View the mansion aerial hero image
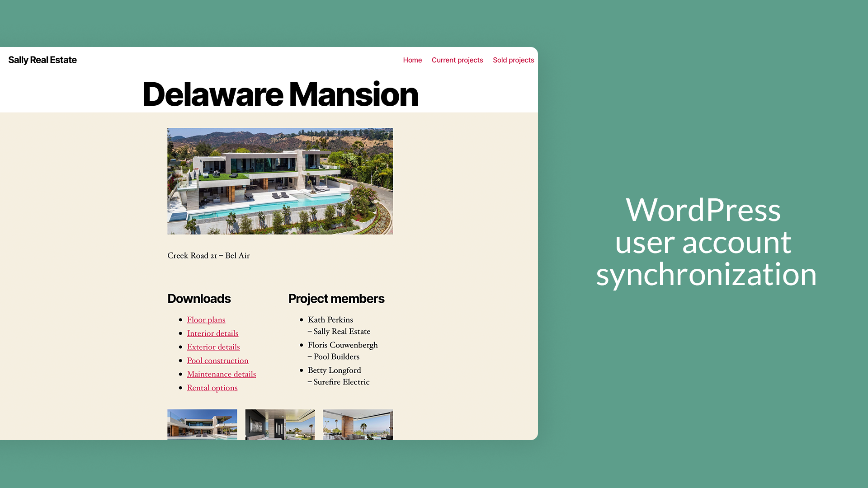The image size is (868, 488). [x=280, y=181]
